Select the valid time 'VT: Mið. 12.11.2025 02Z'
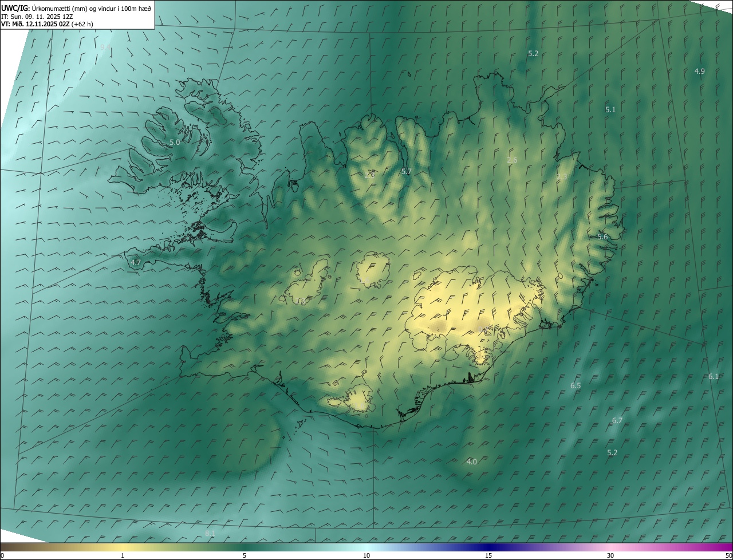 tap(36, 24)
